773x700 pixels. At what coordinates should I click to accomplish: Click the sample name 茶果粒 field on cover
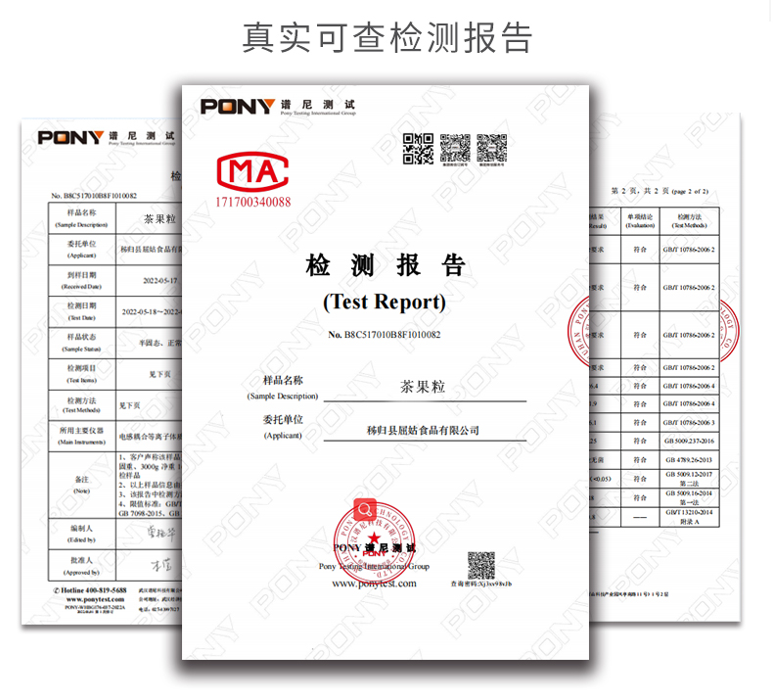click(x=424, y=387)
